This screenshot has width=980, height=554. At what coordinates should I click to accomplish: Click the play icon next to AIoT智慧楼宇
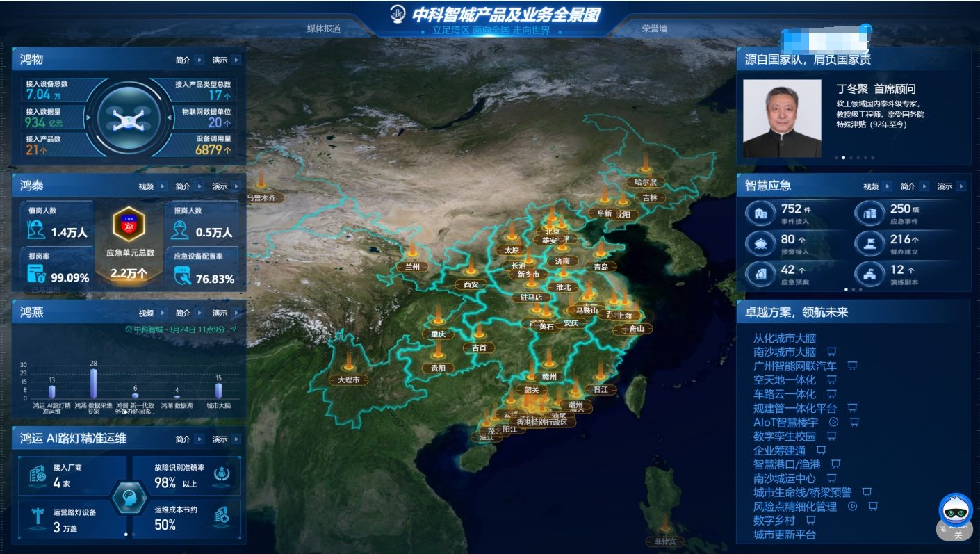click(x=834, y=422)
